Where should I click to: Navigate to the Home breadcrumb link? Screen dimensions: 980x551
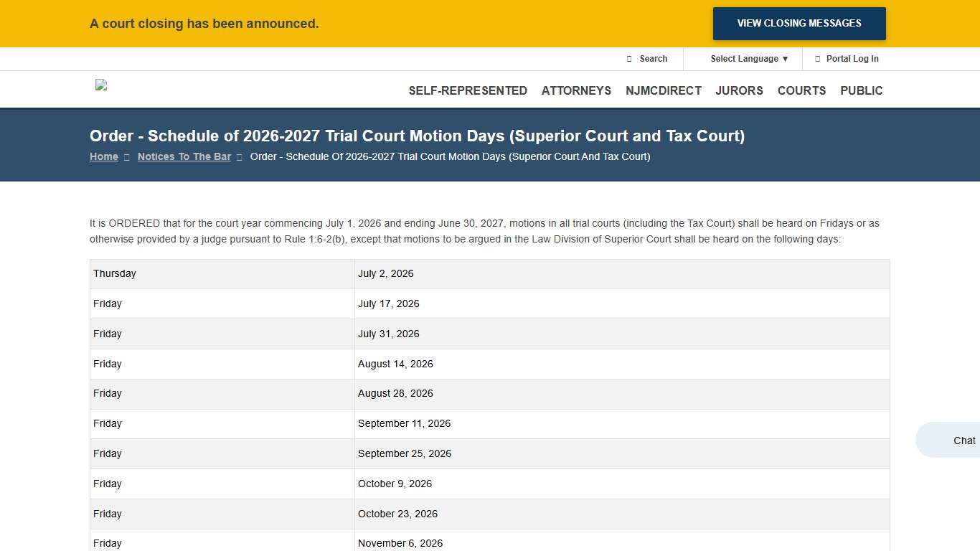coord(103,156)
